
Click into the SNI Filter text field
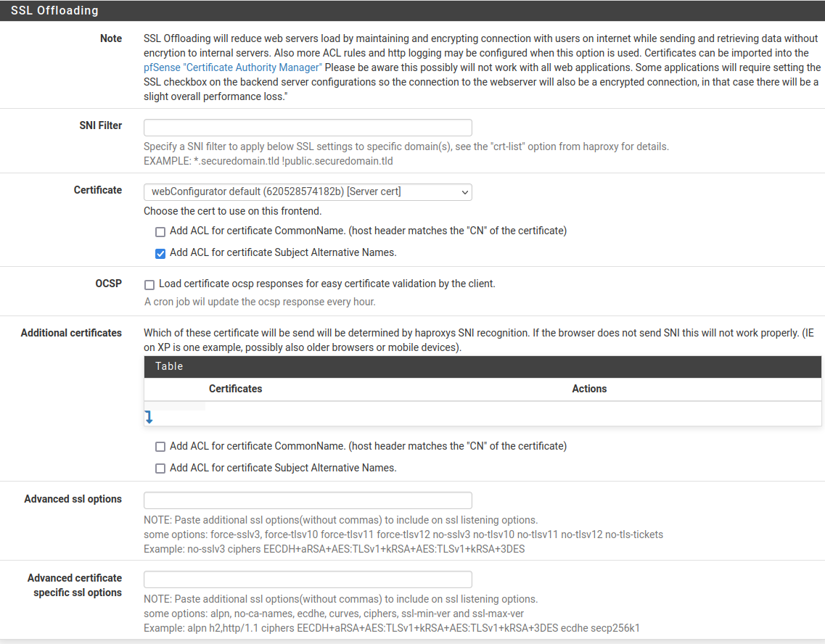(x=308, y=128)
